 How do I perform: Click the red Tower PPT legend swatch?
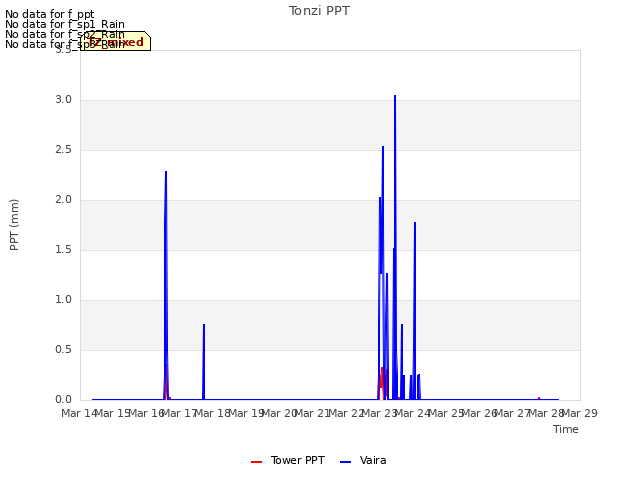point(256,462)
